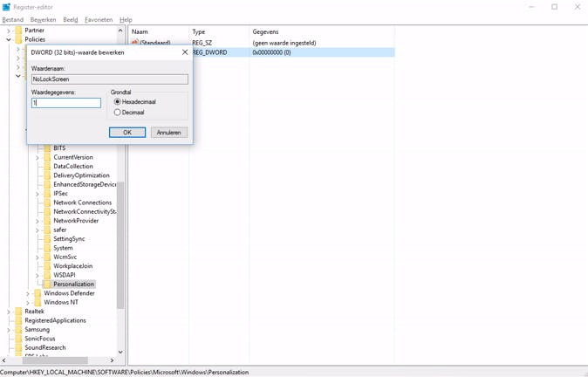Expand the safer tree node
Screen dimensions: 588x377
[x=38, y=230]
